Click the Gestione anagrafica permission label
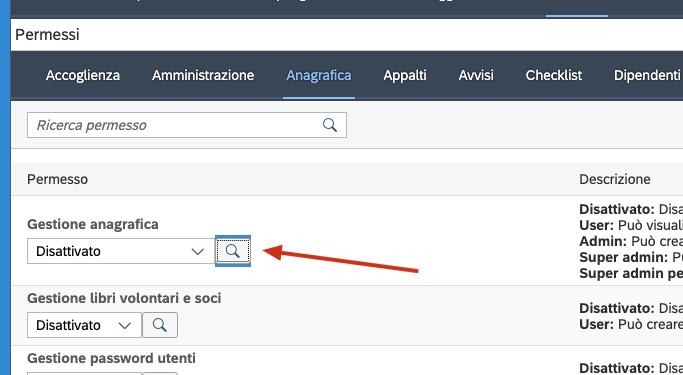 (x=93, y=225)
